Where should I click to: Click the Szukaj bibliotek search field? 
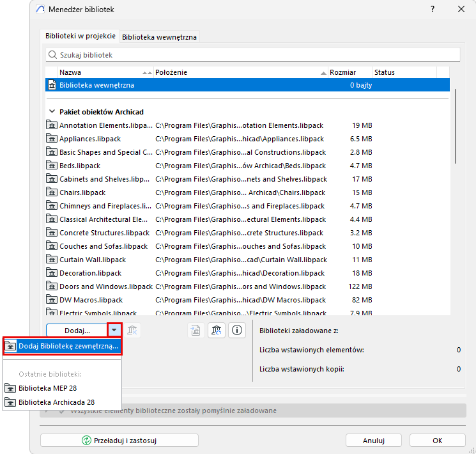[253, 55]
